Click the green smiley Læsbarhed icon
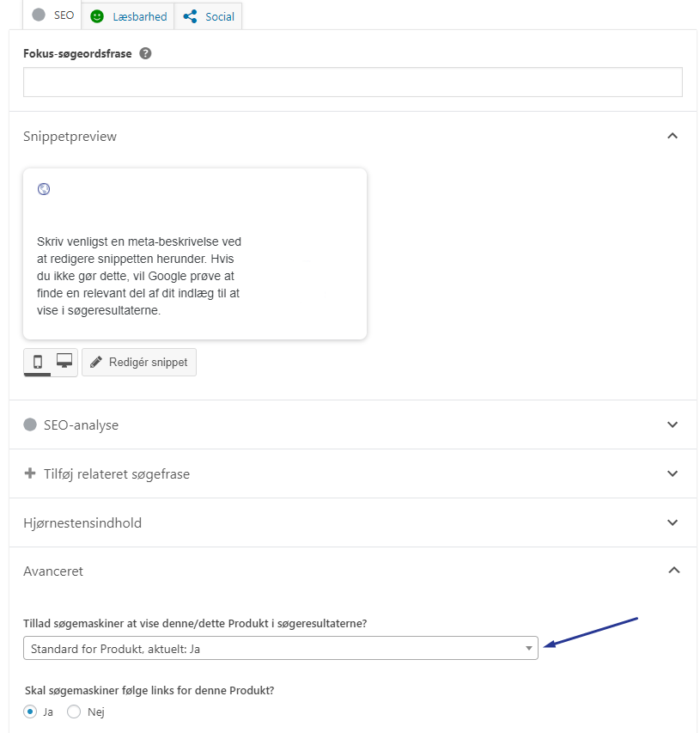The width and height of the screenshot is (700, 733). click(97, 16)
